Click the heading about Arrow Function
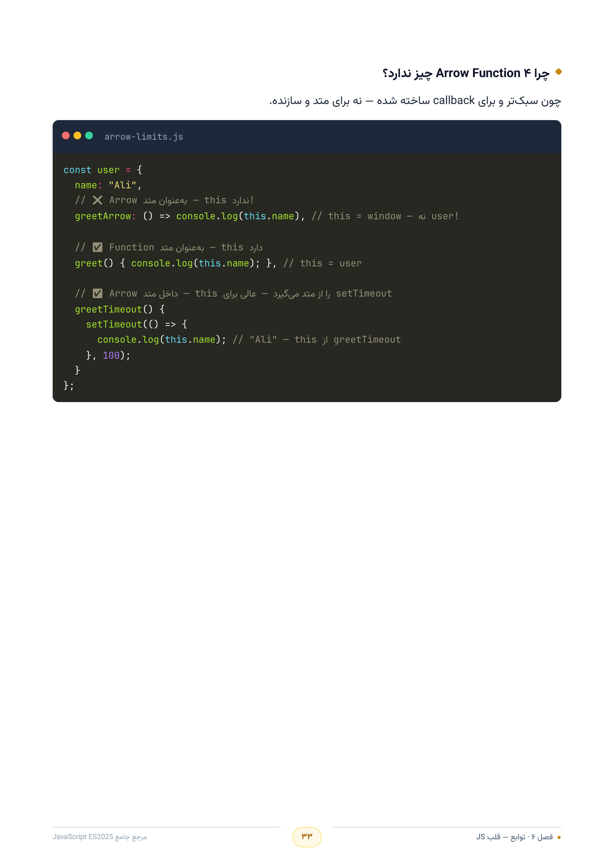 (x=466, y=73)
